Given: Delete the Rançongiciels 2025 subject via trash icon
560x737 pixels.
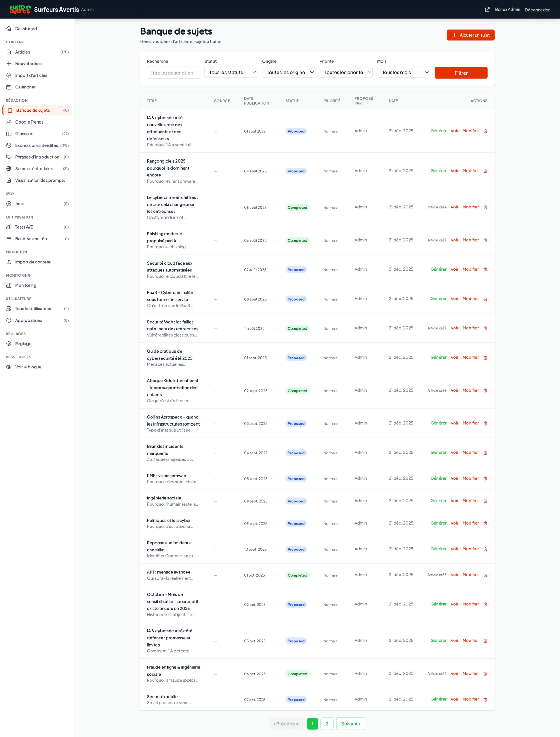Looking at the screenshot, I should tap(485, 171).
